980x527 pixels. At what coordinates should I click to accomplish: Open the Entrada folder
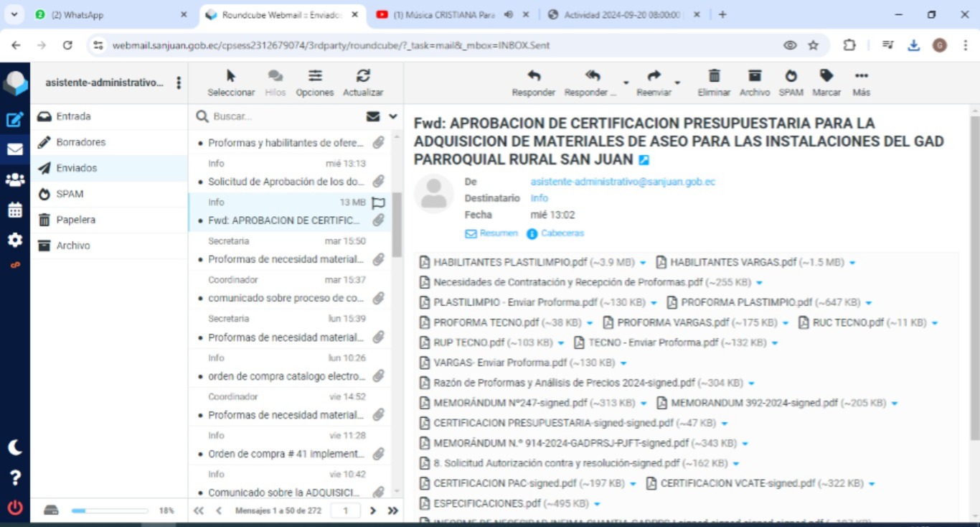73,116
